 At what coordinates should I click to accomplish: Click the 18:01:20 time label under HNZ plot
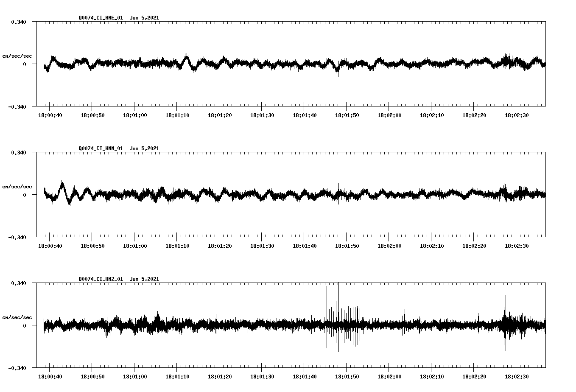point(220,376)
